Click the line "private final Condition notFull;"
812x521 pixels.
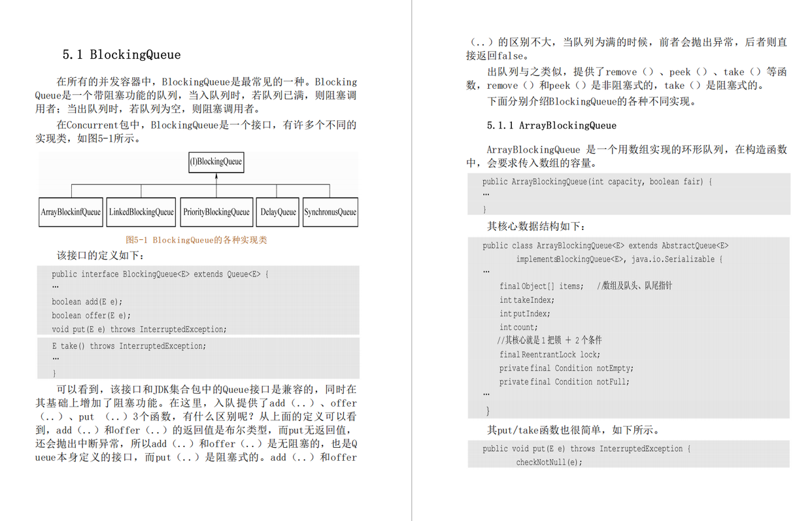[564, 382]
